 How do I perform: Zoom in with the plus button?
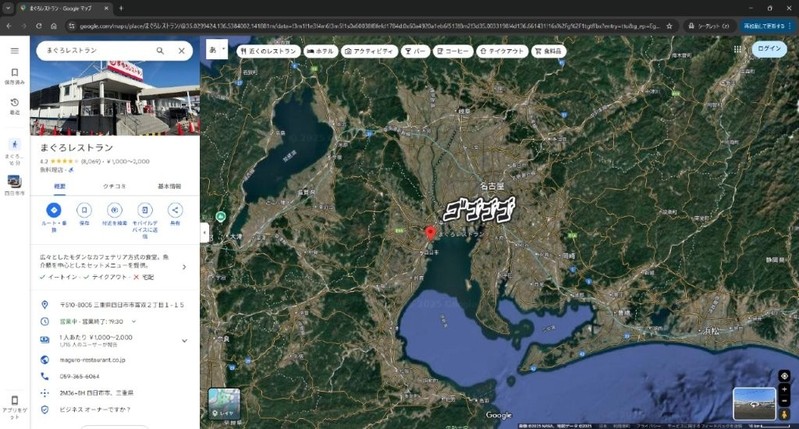(x=784, y=389)
